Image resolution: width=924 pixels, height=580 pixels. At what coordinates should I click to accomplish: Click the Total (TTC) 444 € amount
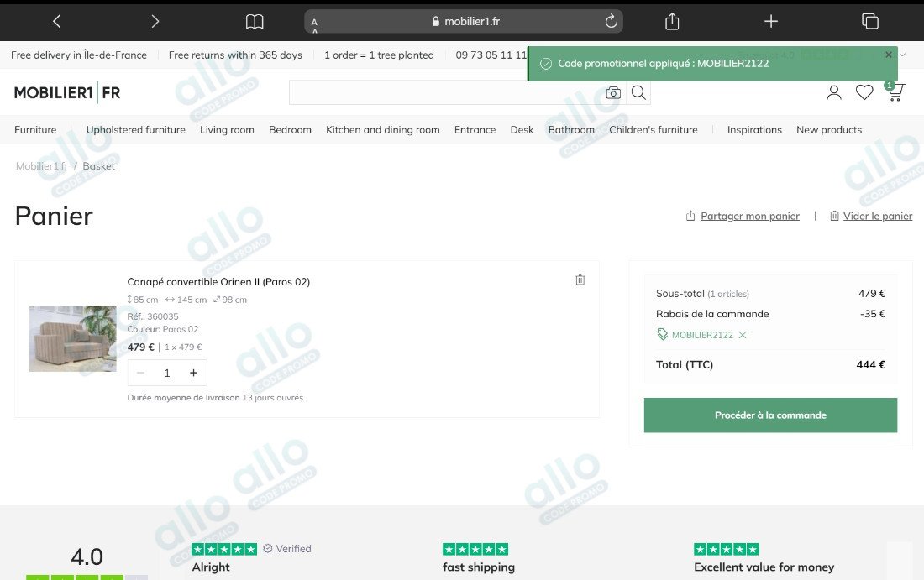point(870,364)
